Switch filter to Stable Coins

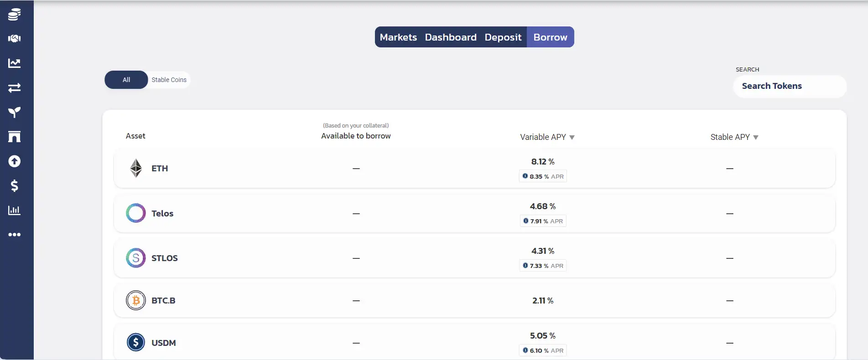point(169,80)
